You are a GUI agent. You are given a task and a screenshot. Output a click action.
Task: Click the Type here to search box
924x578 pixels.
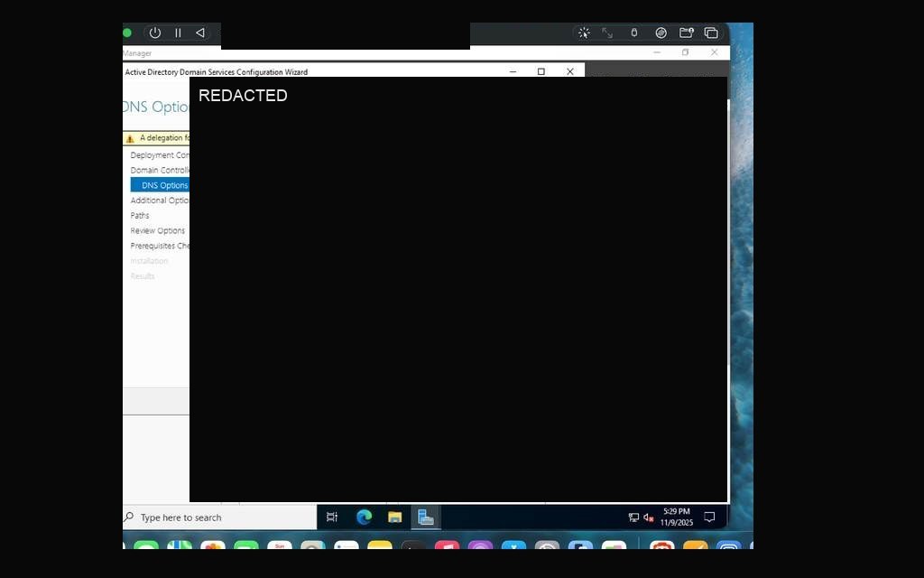[220, 517]
